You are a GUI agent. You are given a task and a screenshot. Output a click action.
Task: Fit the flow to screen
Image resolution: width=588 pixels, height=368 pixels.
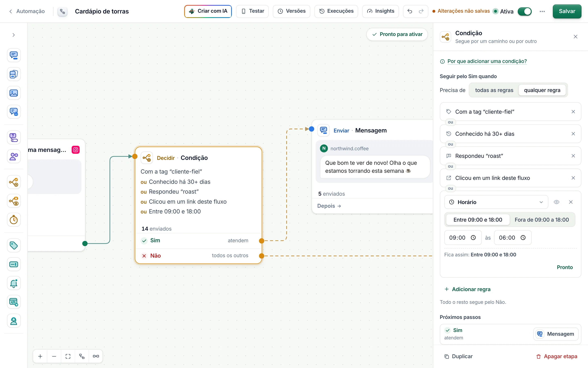(x=68, y=356)
